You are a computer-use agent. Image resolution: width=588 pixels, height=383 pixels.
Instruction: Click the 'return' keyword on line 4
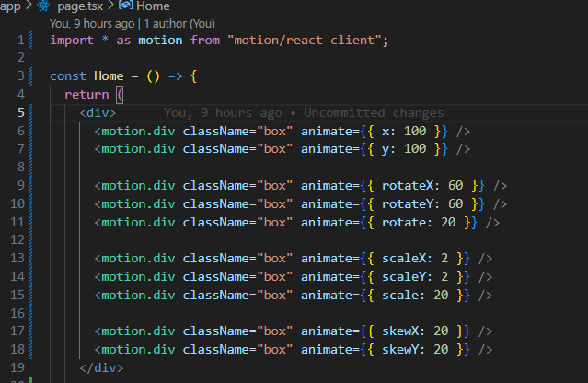86,95
